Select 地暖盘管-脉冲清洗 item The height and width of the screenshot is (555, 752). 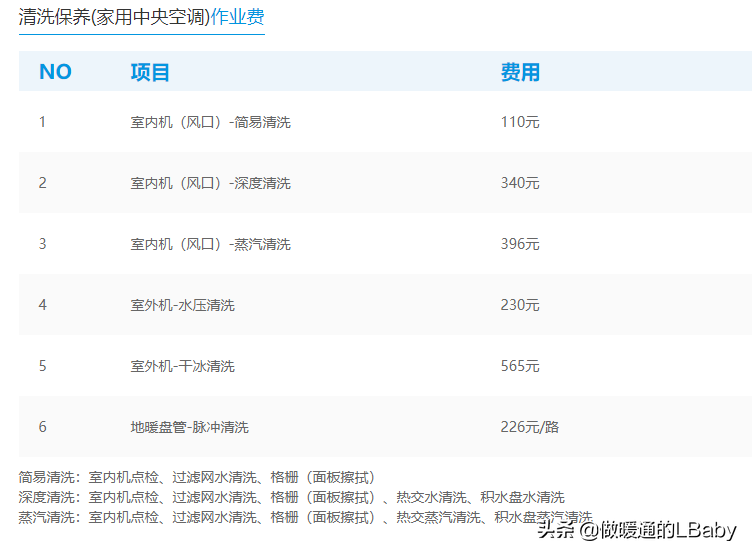[189, 427]
